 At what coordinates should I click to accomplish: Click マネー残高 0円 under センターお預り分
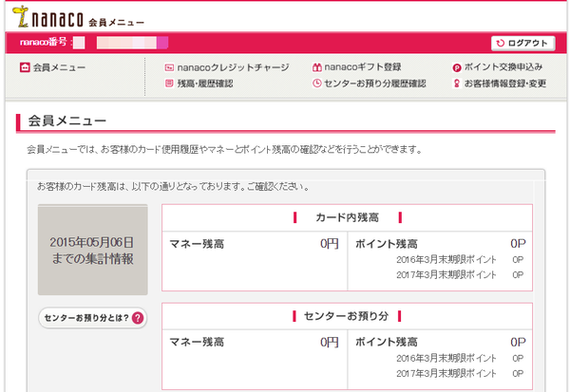[255, 343]
